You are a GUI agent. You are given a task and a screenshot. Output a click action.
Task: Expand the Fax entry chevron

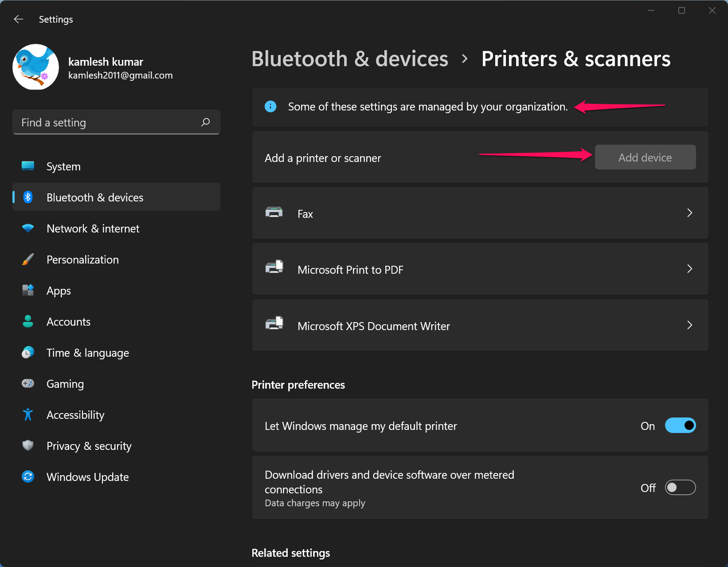point(689,213)
